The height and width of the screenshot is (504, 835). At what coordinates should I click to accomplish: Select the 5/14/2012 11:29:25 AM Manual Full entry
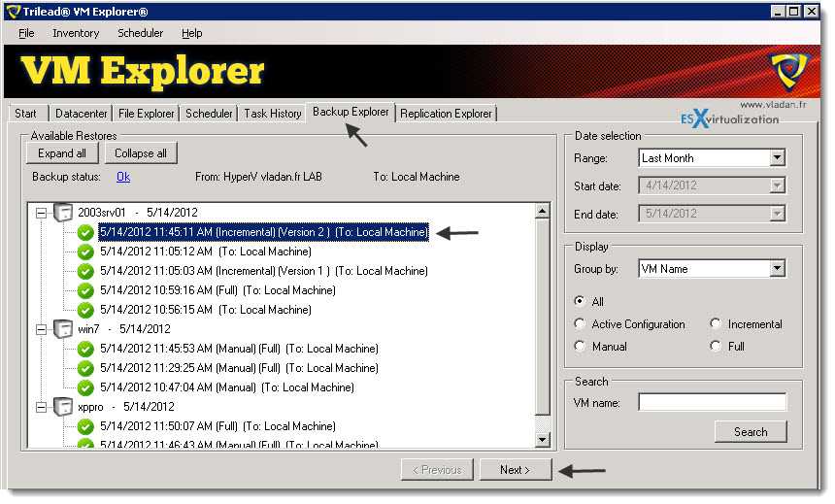point(239,368)
